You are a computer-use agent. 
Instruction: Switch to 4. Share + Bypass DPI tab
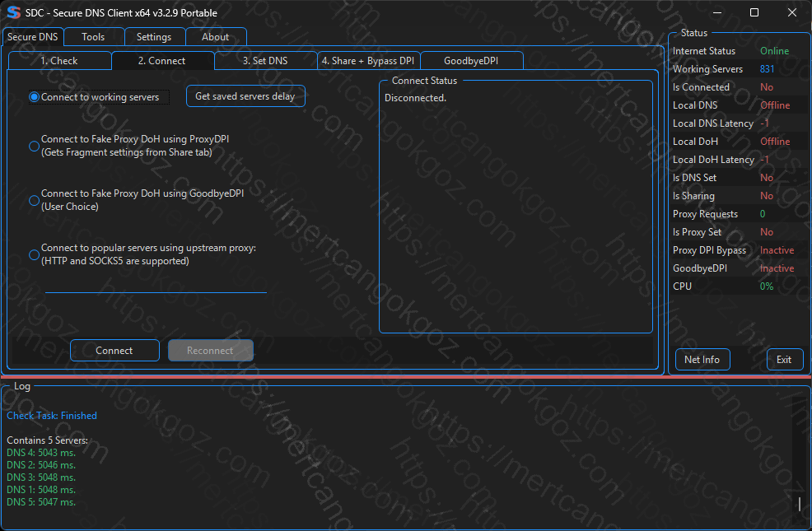pos(368,61)
